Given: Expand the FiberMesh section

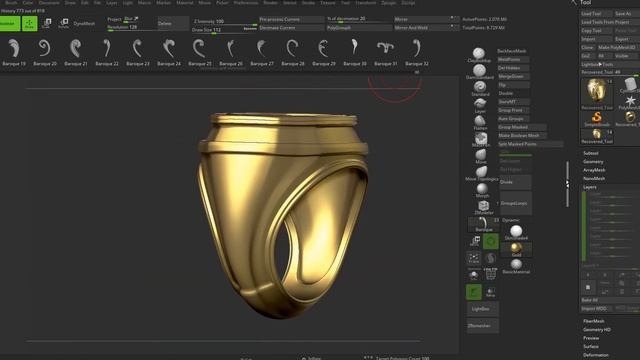Looking at the screenshot, I should [x=593, y=321].
